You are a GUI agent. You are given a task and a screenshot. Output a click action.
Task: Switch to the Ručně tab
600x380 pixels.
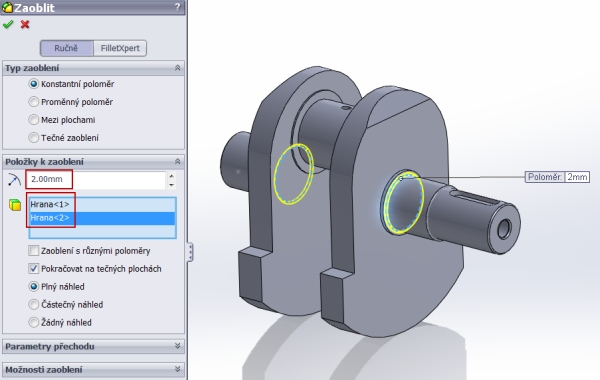[x=66, y=48]
